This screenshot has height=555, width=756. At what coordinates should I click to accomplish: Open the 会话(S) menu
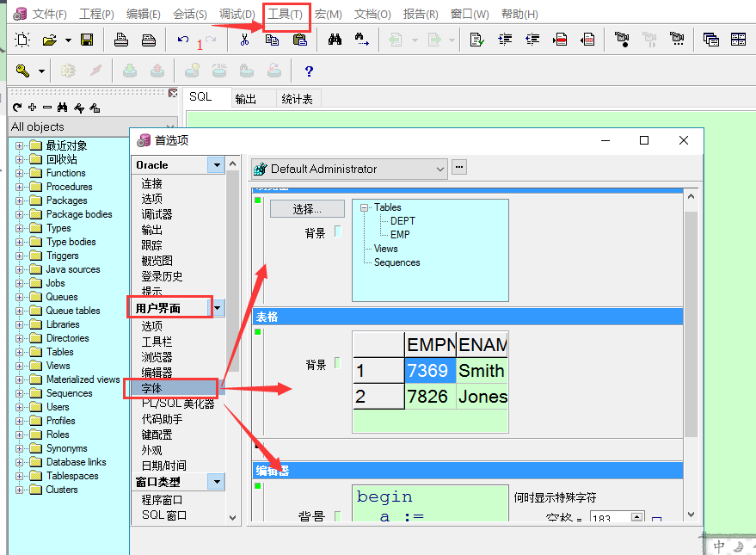coord(190,14)
